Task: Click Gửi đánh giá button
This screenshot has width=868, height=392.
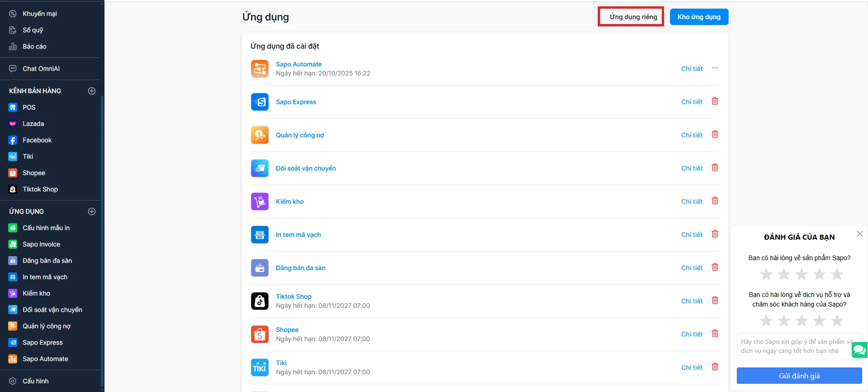Action: point(799,376)
